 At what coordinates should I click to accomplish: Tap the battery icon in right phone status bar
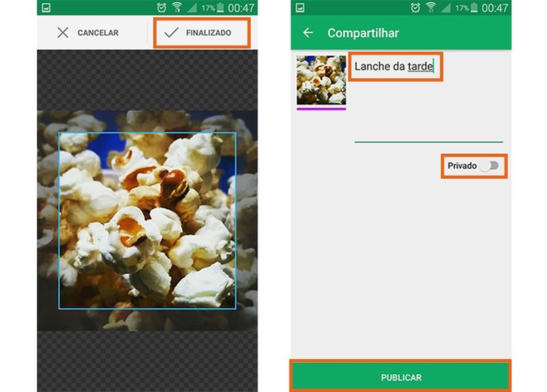click(474, 7)
